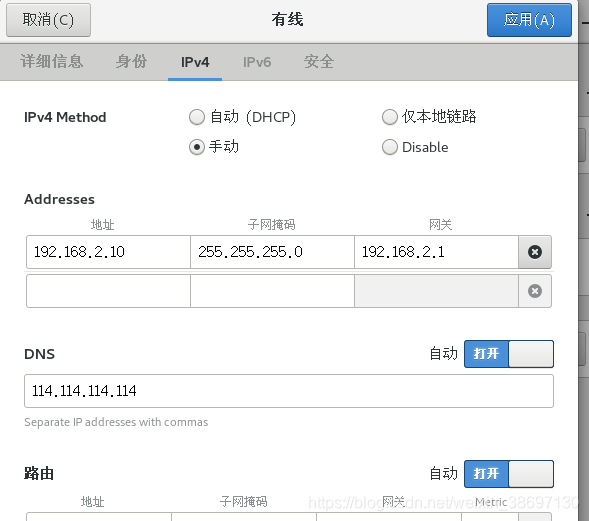The height and width of the screenshot is (521, 589).
Task: Click the DNS field containing 114.114.114.114
Action: (289, 391)
